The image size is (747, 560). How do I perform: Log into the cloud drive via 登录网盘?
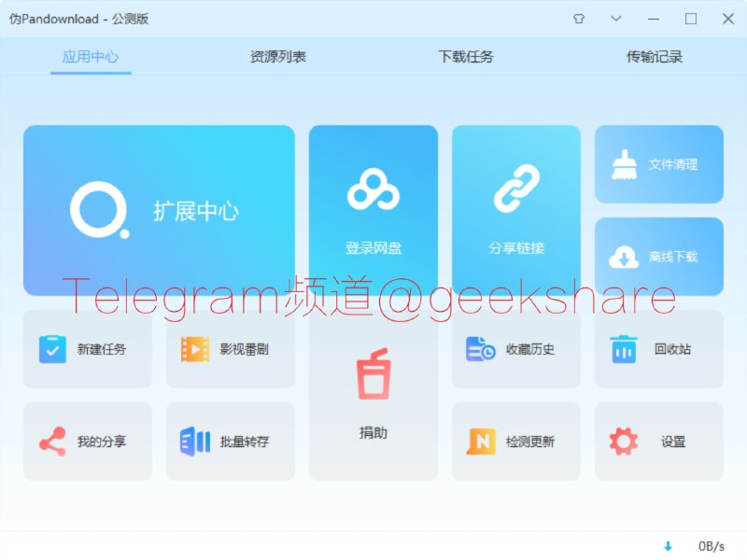373,205
